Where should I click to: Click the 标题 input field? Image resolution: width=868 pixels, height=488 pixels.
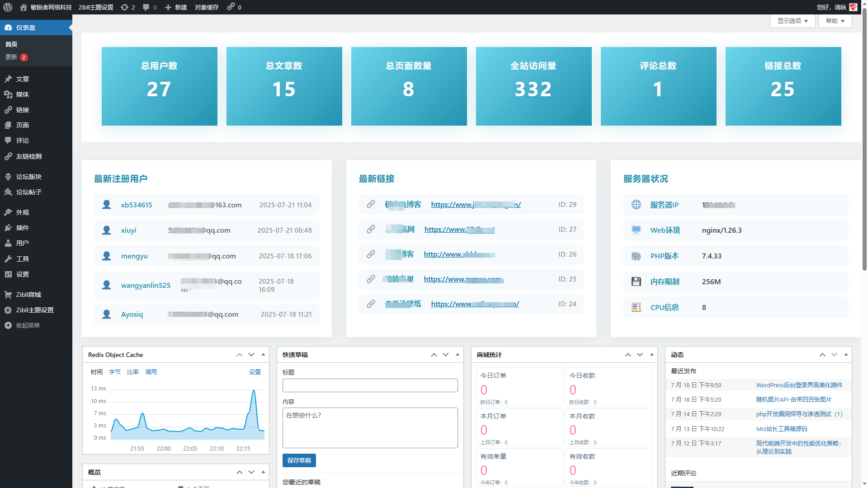pyautogui.click(x=370, y=385)
